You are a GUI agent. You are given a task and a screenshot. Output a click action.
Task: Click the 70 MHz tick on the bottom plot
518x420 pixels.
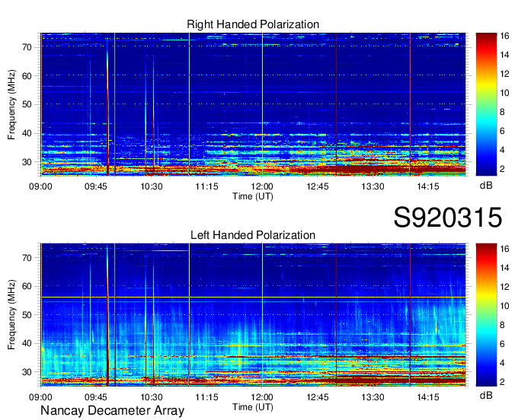point(27,258)
